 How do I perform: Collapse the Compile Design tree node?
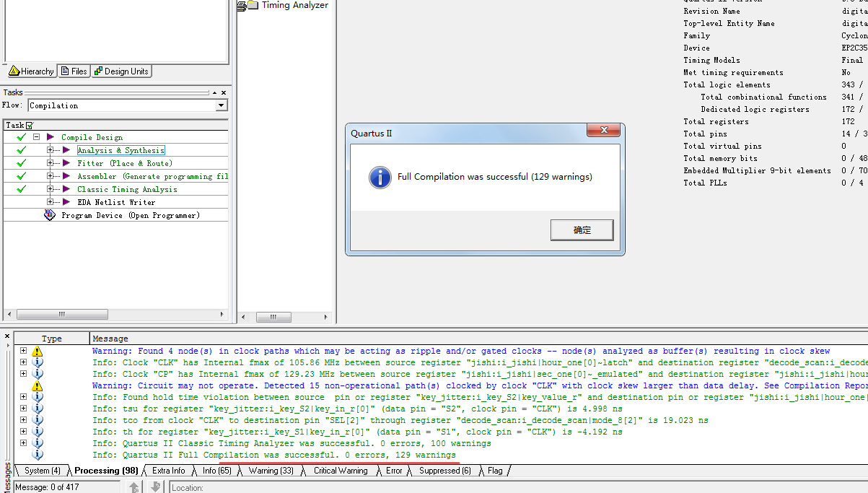pyautogui.click(x=36, y=137)
